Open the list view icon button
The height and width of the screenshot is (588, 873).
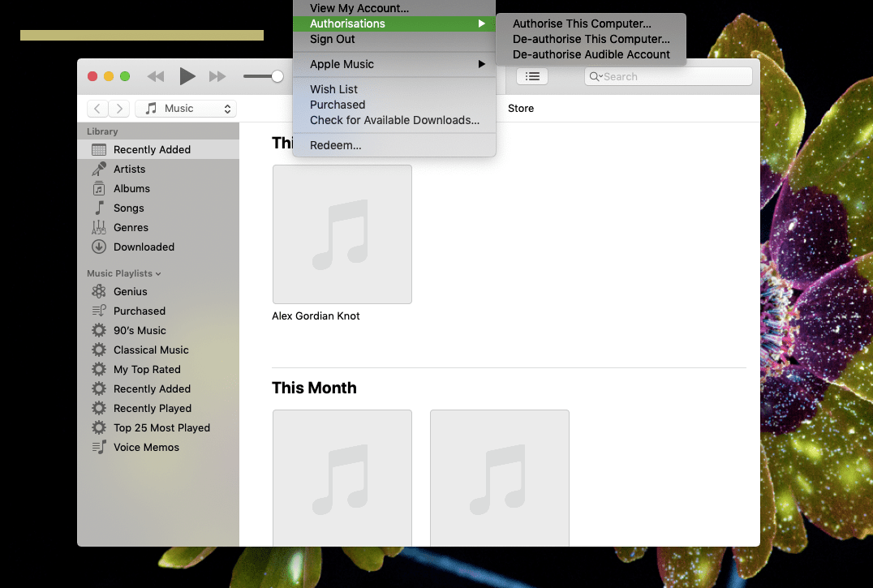(532, 76)
